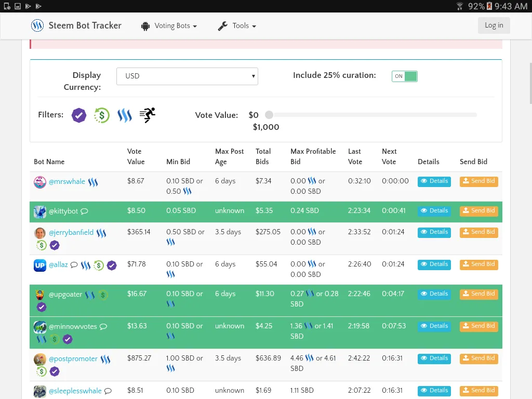Click verified badge beside @allaz

pyautogui.click(x=112, y=265)
